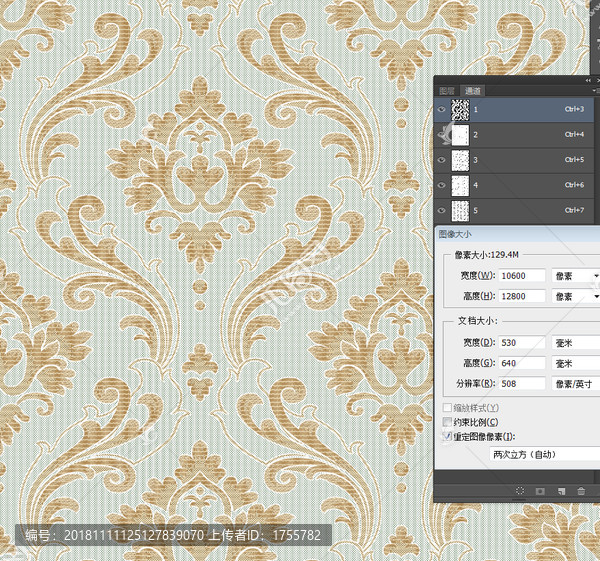This screenshot has height=561, width=600.
Task: Click document height field 640
Action: pos(522,363)
